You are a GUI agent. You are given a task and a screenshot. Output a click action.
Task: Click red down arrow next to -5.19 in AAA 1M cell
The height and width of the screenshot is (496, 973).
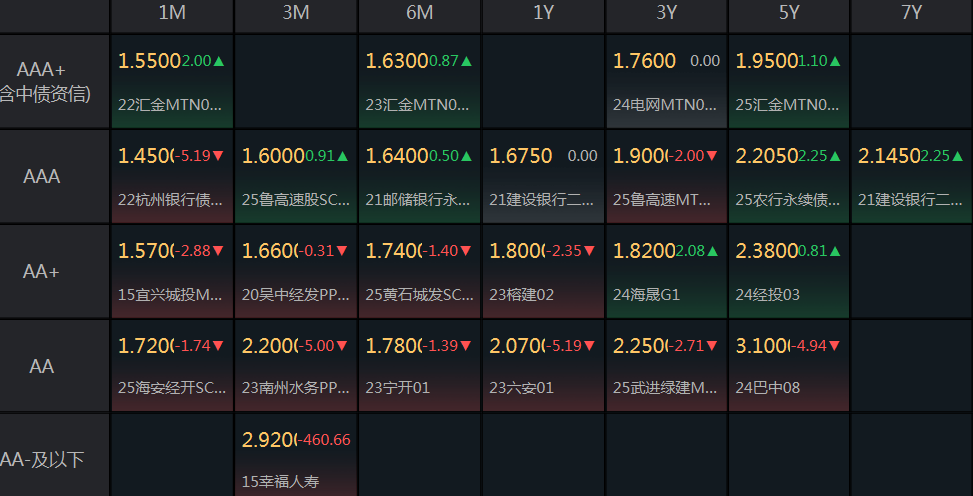219,156
